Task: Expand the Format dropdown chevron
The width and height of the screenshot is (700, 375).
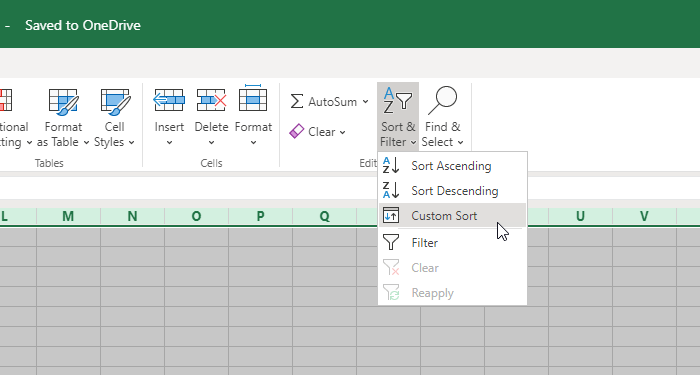Action: tap(253, 143)
